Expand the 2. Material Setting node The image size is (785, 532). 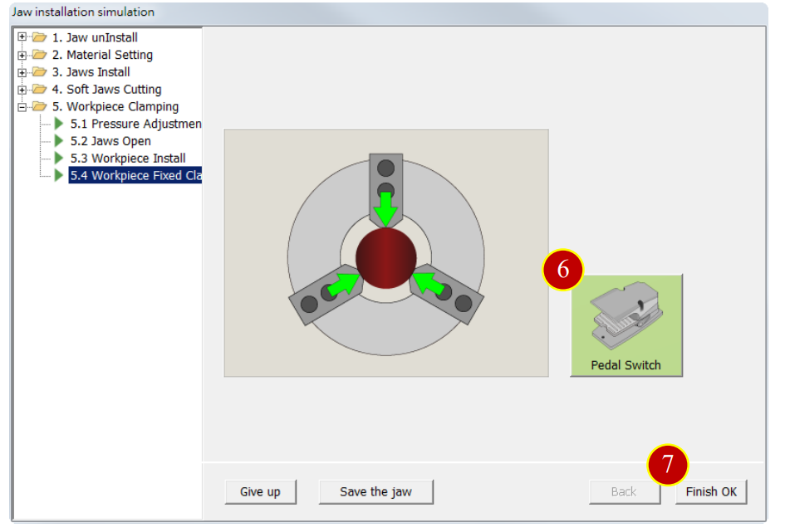[22, 55]
